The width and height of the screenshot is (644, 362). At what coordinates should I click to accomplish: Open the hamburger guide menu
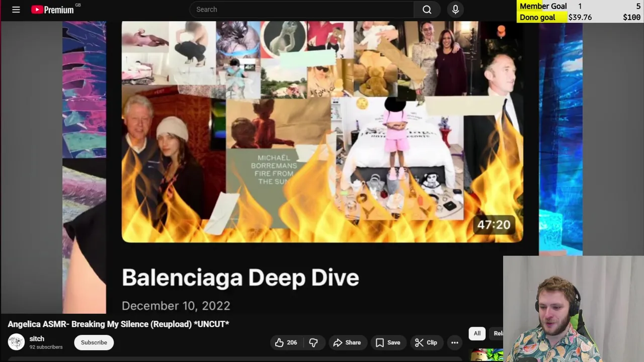coord(16,10)
